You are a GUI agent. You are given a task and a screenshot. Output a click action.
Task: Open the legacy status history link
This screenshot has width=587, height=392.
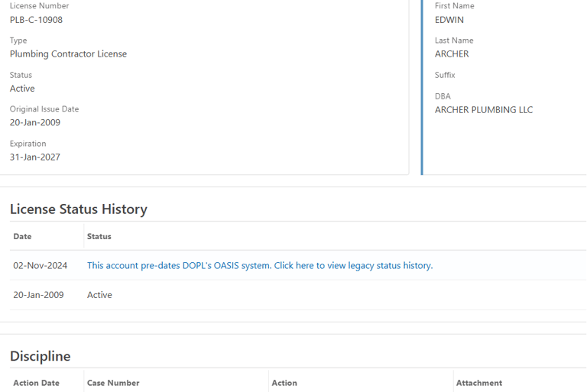(x=260, y=265)
